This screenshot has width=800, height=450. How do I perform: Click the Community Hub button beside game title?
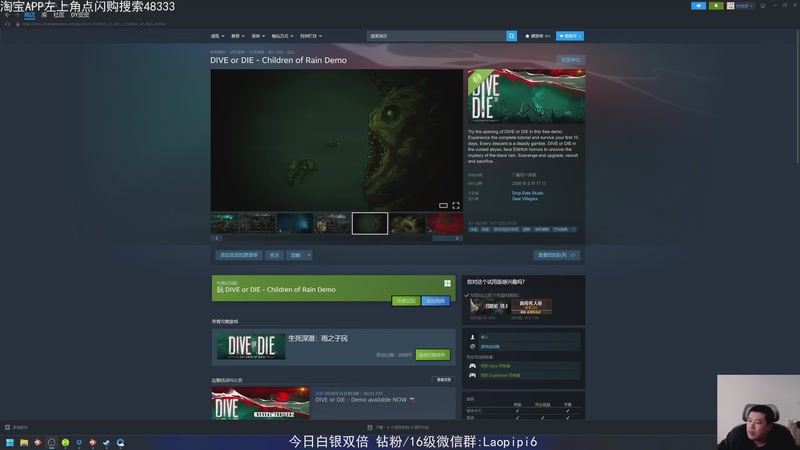pyautogui.click(x=570, y=60)
